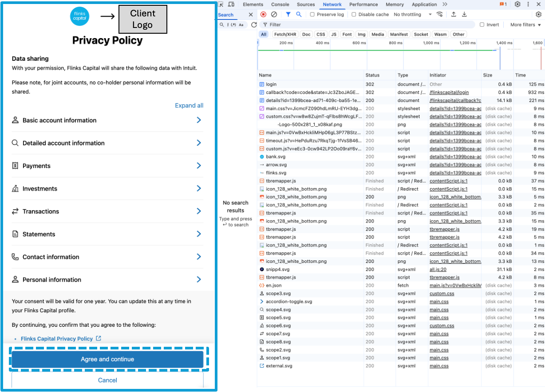
Task: Filter requests by Fetch/XHR
Action: (285, 34)
